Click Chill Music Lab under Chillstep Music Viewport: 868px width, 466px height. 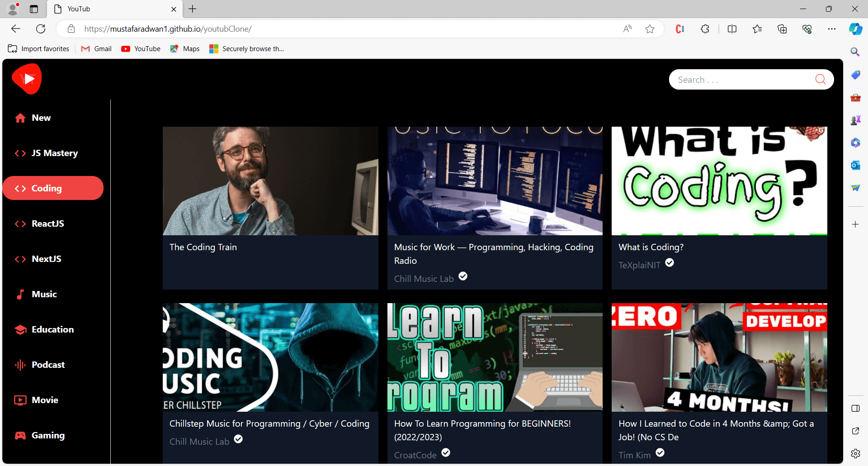click(x=199, y=442)
